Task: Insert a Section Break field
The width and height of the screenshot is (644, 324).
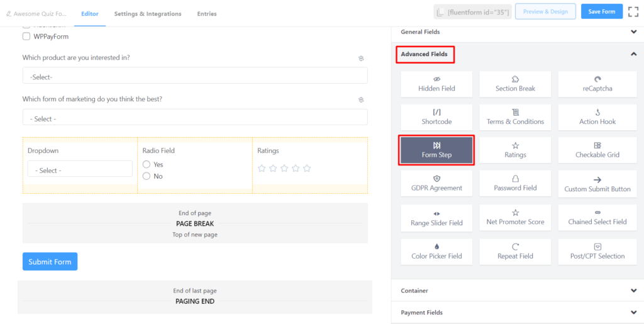Action: (x=515, y=84)
